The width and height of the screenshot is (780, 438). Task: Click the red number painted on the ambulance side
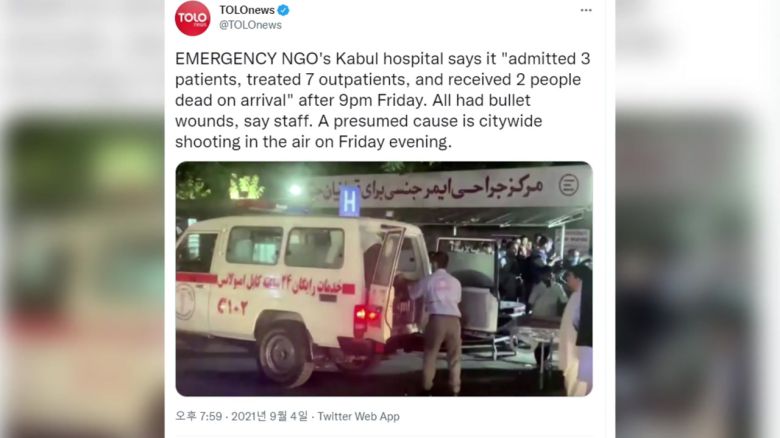[232, 307]
